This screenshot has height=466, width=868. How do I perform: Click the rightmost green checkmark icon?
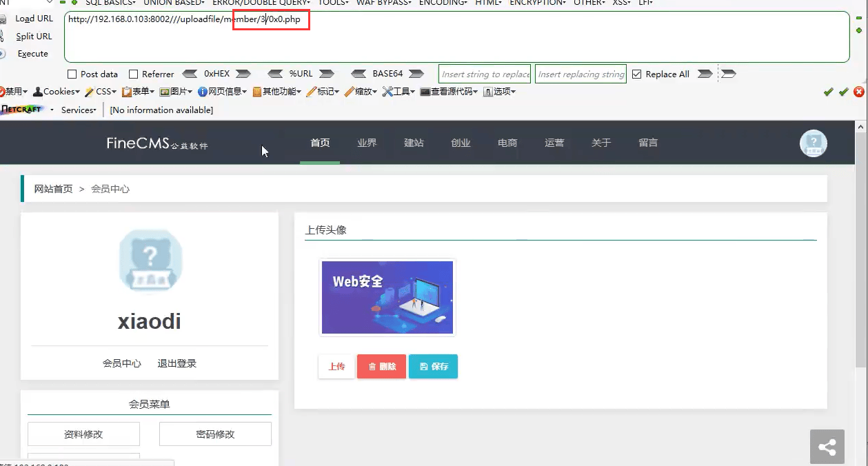point(843,92)
